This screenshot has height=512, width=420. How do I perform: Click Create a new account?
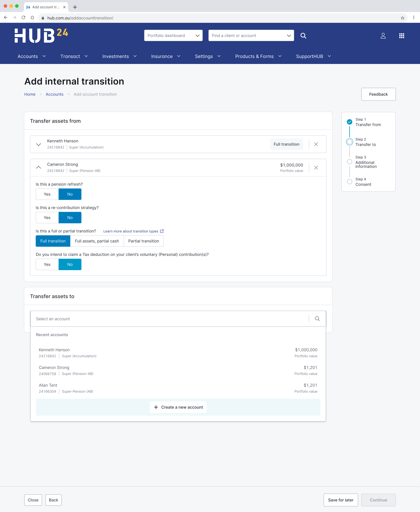point(178,407)
